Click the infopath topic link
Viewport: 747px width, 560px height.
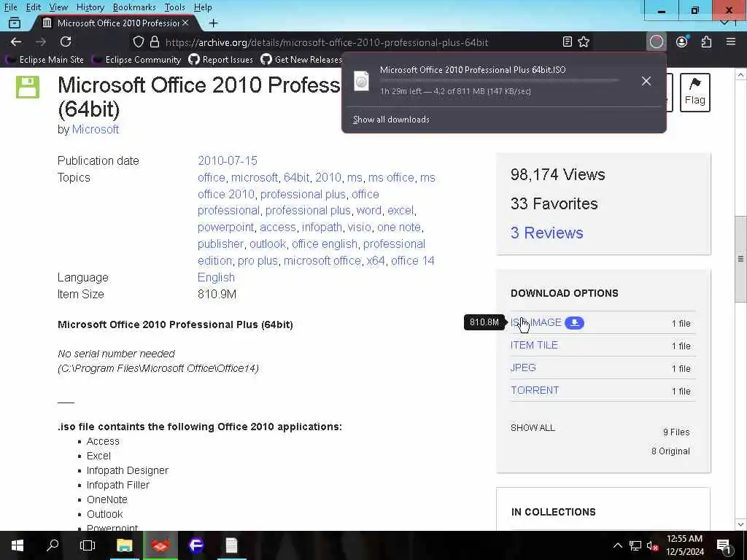pos(322,227)
